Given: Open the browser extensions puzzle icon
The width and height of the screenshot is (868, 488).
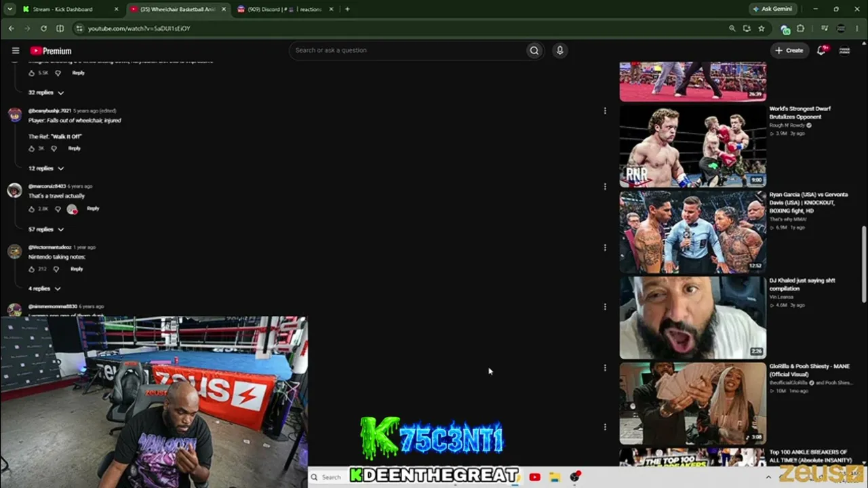Looking at the screenshot, I should [801, 28].
